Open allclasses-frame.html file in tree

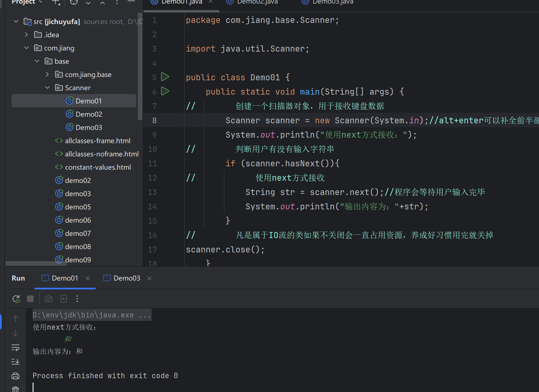click(97, 141)
